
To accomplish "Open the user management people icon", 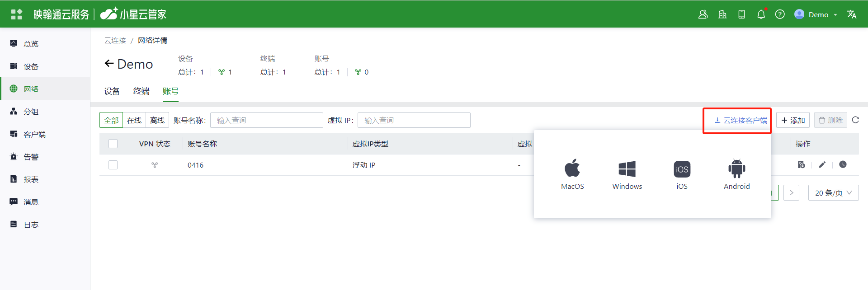I will [703, 14].
